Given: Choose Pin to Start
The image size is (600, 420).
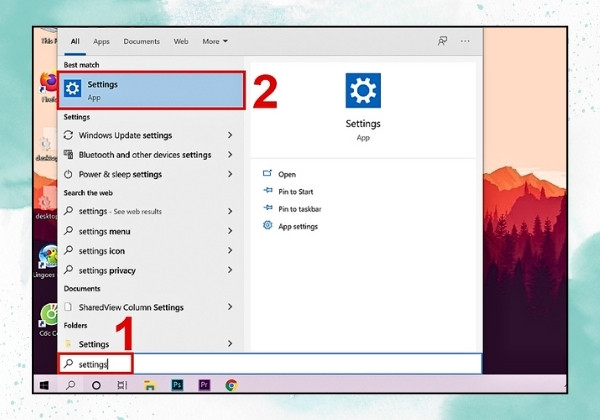Looking at the screenshot, I should pos(295,191).
